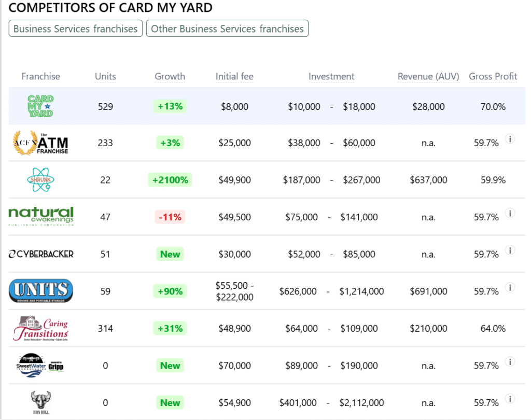Select the $55,500 - $222,000 fee range
The image size is (531, 420).
[235, 291]
